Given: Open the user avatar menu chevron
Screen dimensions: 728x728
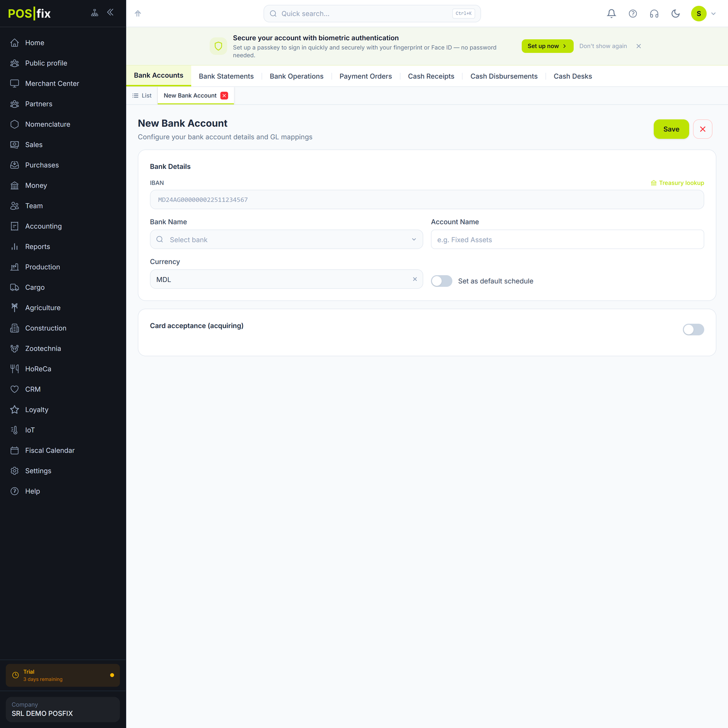Looking at the screenshot, I should [713, 14].
